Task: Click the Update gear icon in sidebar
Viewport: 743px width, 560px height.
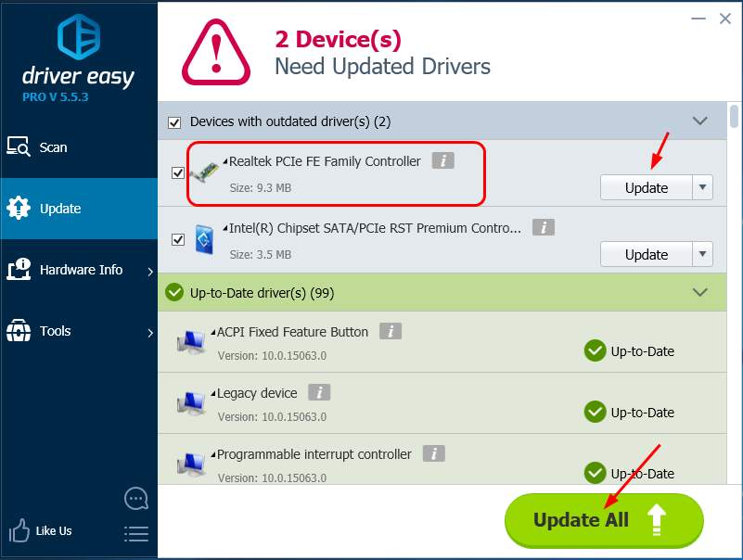Action: [19, 208]
